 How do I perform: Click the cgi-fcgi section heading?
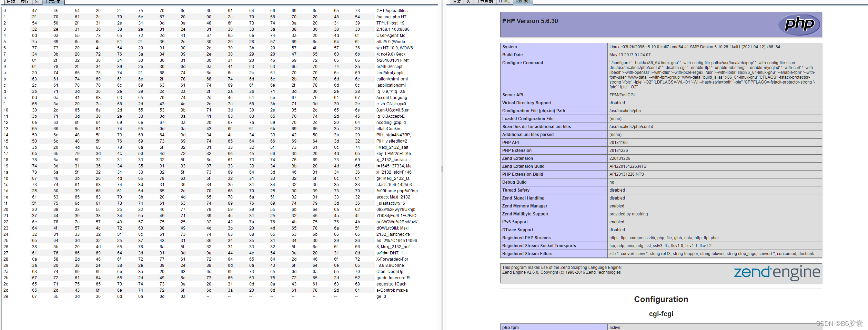660,313
